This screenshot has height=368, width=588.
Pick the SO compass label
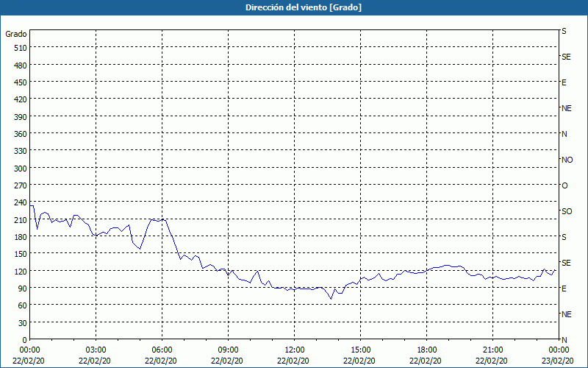(567, 211)
